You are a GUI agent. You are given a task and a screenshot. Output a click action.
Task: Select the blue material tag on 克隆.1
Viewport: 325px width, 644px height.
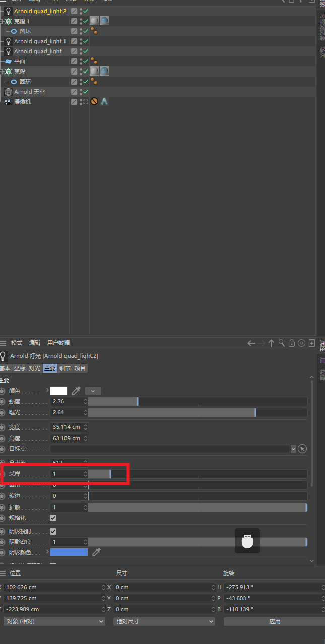tap(104, 21)
